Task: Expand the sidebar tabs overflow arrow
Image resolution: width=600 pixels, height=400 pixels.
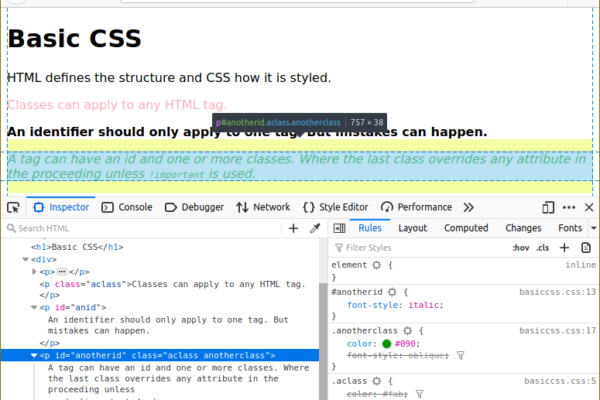Action: 593,228
